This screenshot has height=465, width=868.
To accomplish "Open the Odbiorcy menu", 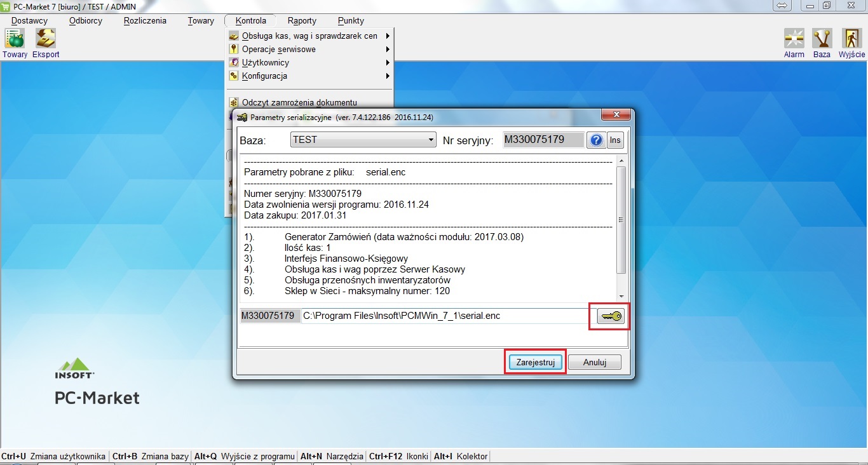I will [x=86, y=20].
